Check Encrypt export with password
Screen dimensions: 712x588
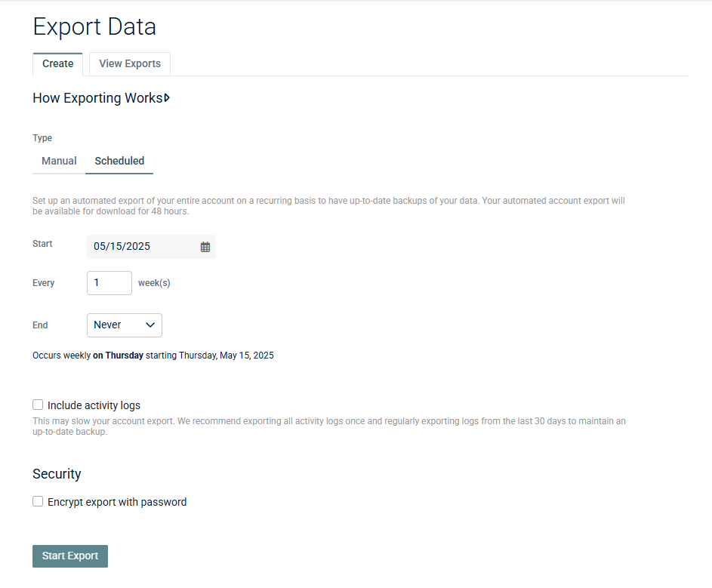(x=38, y=501)
